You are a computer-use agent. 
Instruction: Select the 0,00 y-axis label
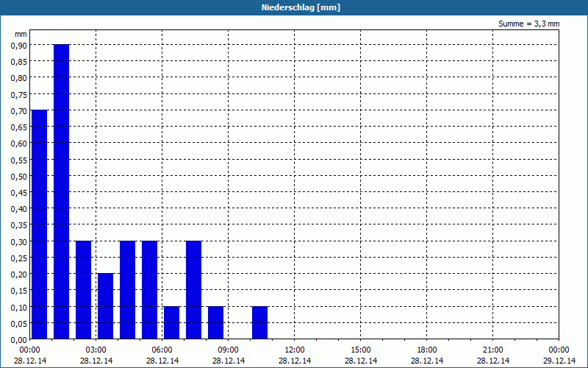pos(19,340)
